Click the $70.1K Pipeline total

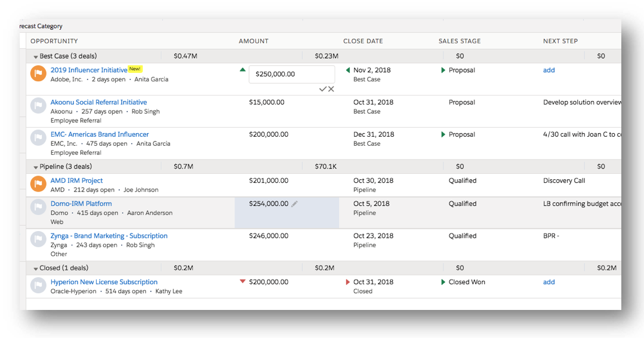(326, 167)
